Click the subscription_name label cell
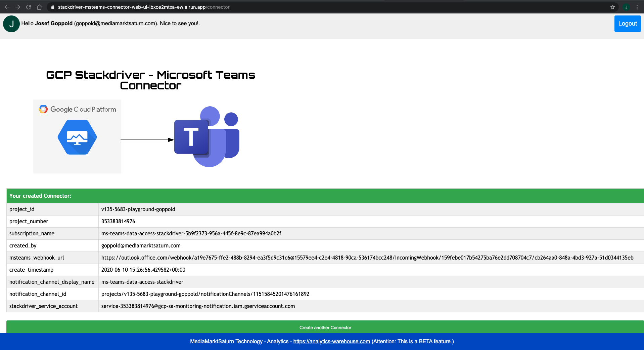Screen dimensions: 644x350 tap(52, 233)
